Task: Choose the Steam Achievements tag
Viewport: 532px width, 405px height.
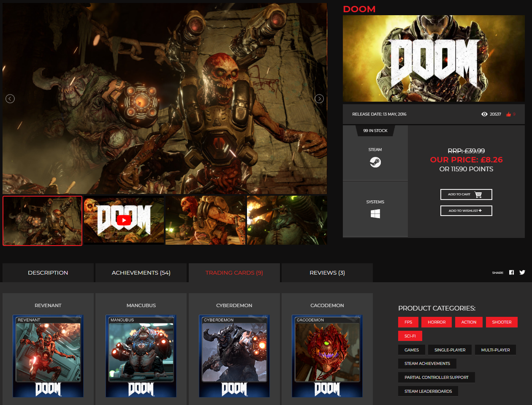Action: [427, 363]
